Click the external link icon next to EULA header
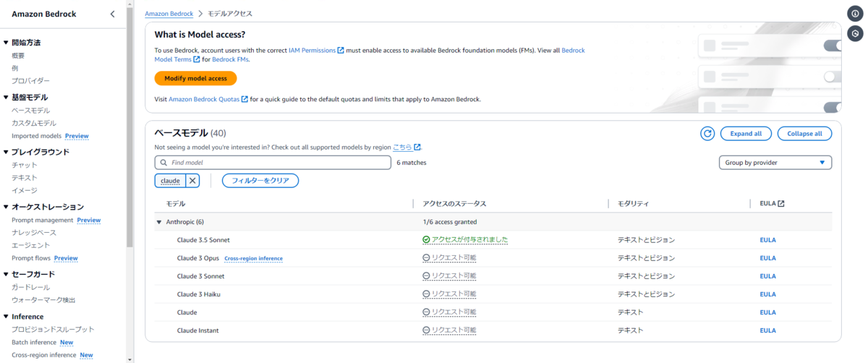 click(781, 204)
